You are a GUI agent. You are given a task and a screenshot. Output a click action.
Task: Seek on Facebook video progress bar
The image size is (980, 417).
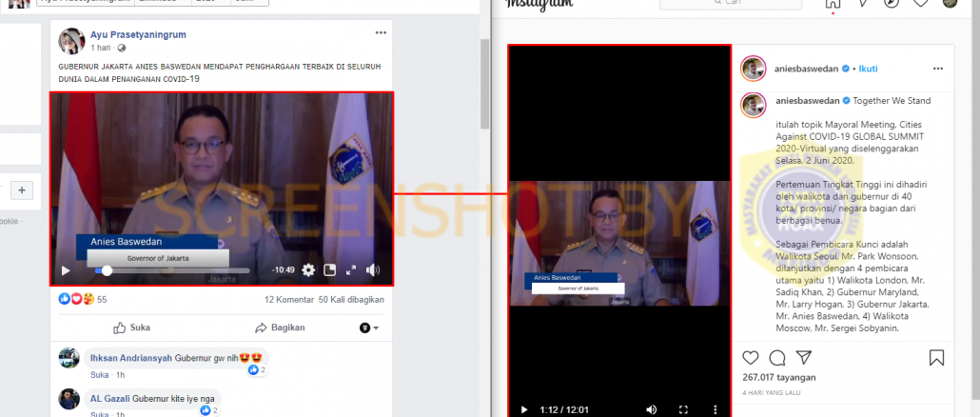click(x=172, y=270)
